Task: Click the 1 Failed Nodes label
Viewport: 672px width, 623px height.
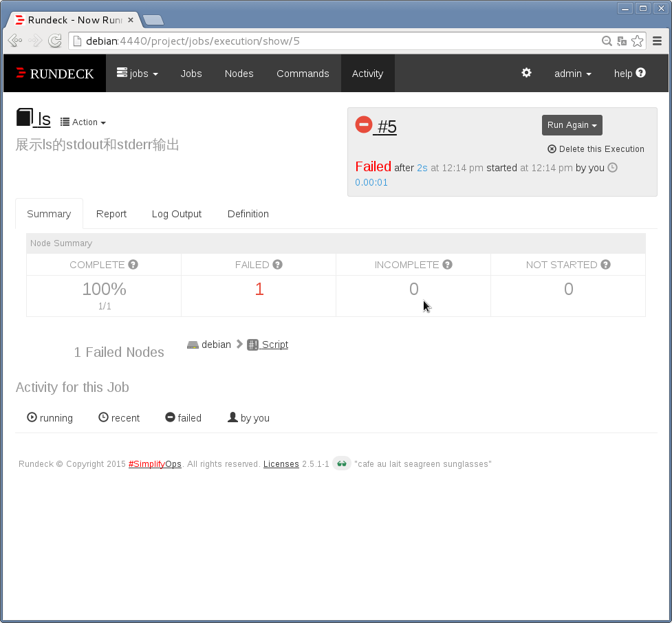Action: [119, 352]
